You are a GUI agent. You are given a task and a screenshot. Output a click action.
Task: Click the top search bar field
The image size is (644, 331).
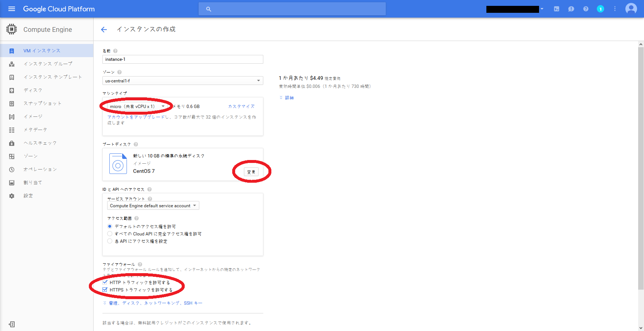click(292, 9)
